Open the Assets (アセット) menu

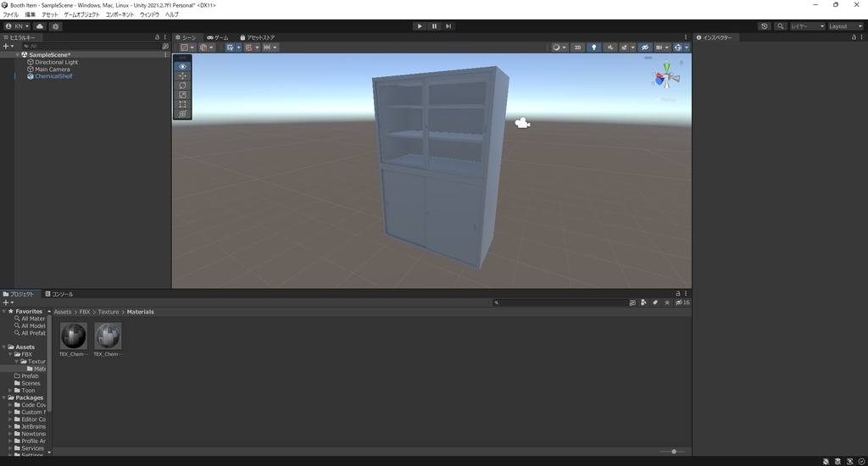(x=50, y=14)
